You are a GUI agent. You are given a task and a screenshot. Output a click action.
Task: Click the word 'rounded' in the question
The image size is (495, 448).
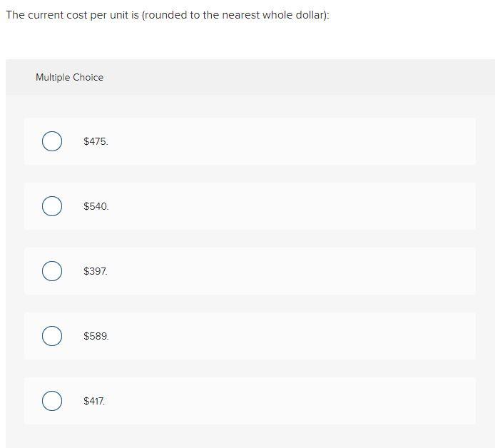coord(165,15)
